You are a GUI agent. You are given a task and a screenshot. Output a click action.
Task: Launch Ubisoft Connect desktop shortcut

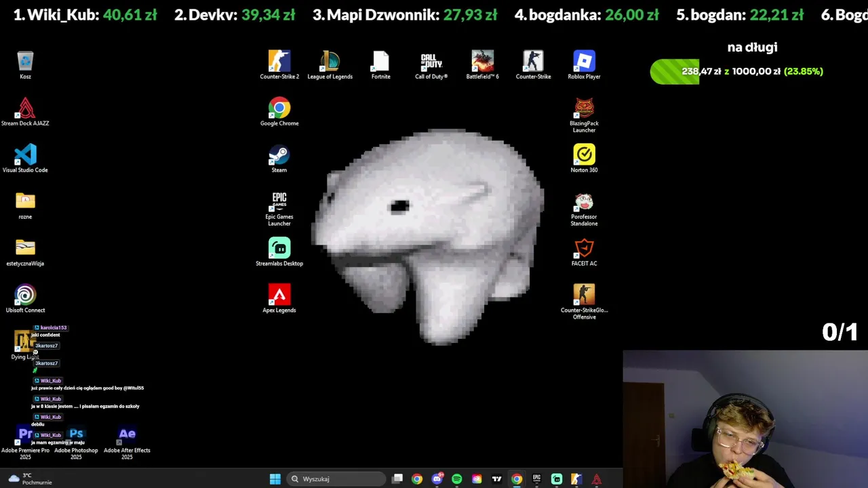[25, 300]
